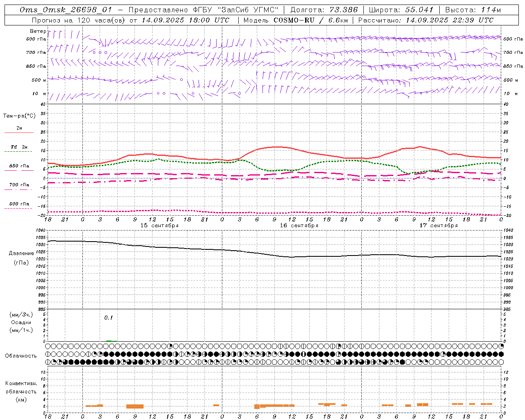Click the dotted magenta sample under 500 гПа legend
The image size is (525, 420).
click(x=19, y=208)
